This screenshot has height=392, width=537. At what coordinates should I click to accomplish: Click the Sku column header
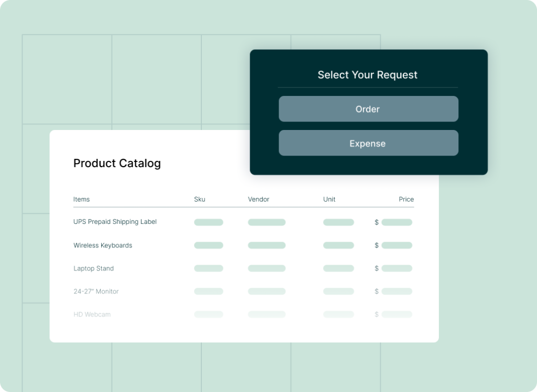[x=199, y=199]
